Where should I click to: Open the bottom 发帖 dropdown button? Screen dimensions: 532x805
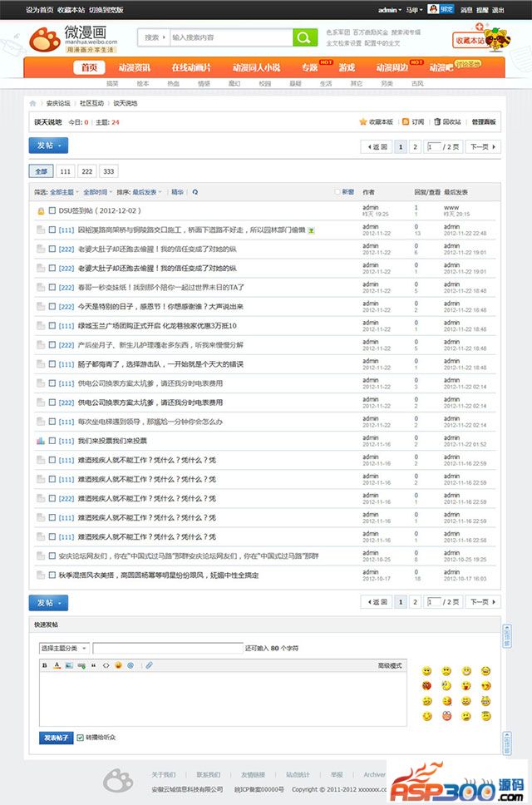[x=48, y=603]
